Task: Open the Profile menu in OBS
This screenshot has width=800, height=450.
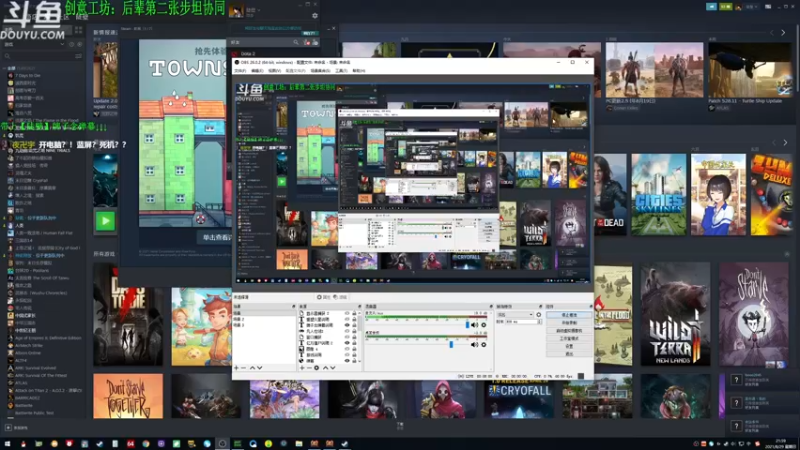Action: tap(295, 70)
